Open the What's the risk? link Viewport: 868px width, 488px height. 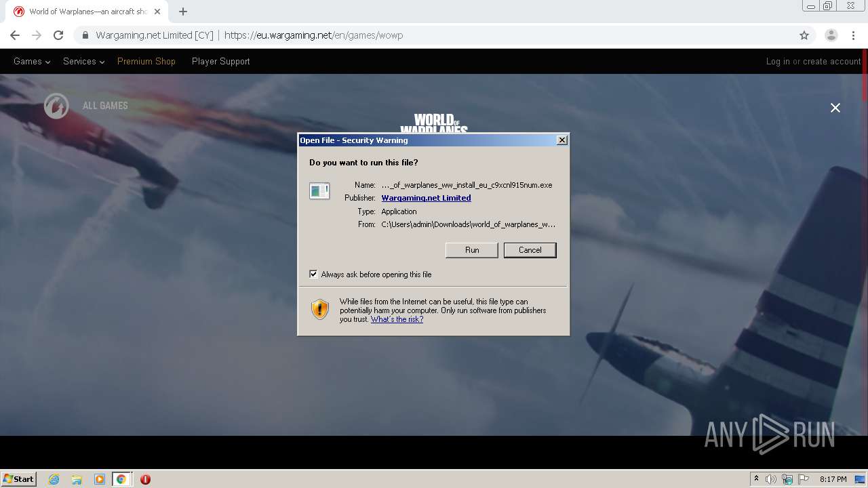point(397,319)
